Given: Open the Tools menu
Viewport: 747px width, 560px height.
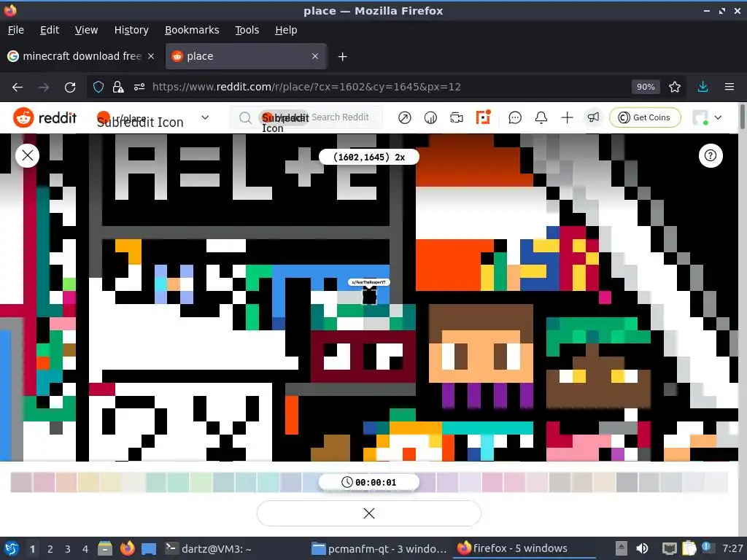Looking at the screenshot, I should [x=247, y=30].
